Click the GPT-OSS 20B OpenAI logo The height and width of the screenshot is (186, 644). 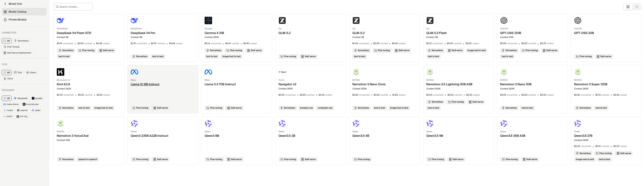578,20
